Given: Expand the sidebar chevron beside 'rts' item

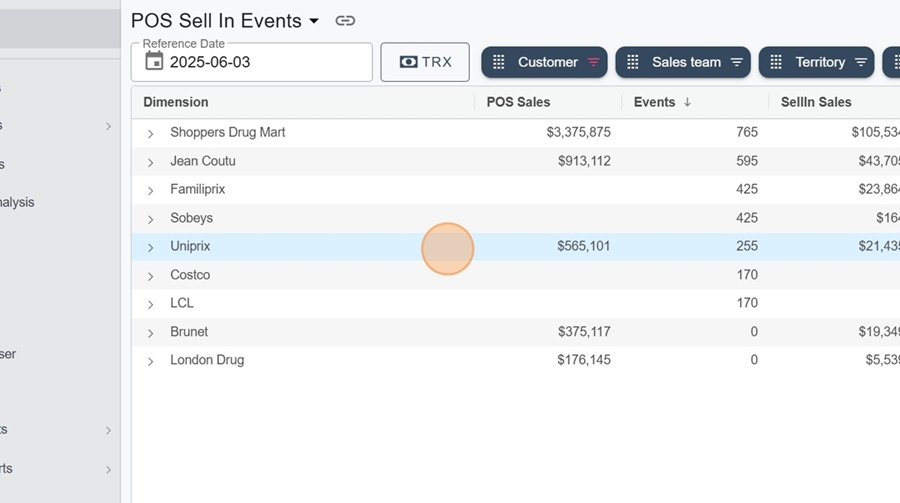Looking at the screenshot, I should pyautogui.click(x=108, y=470).
